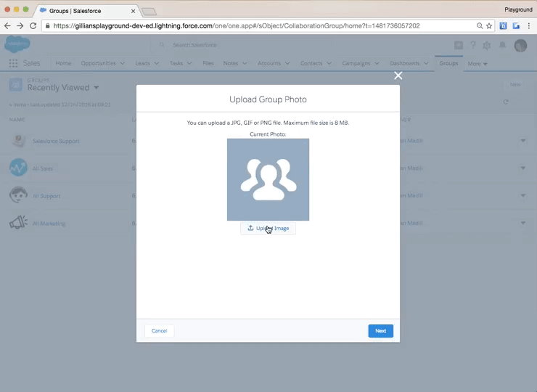Close the Groups | Salesforce tab
This screenshot has height=392, width=537.
click(134, 11)
